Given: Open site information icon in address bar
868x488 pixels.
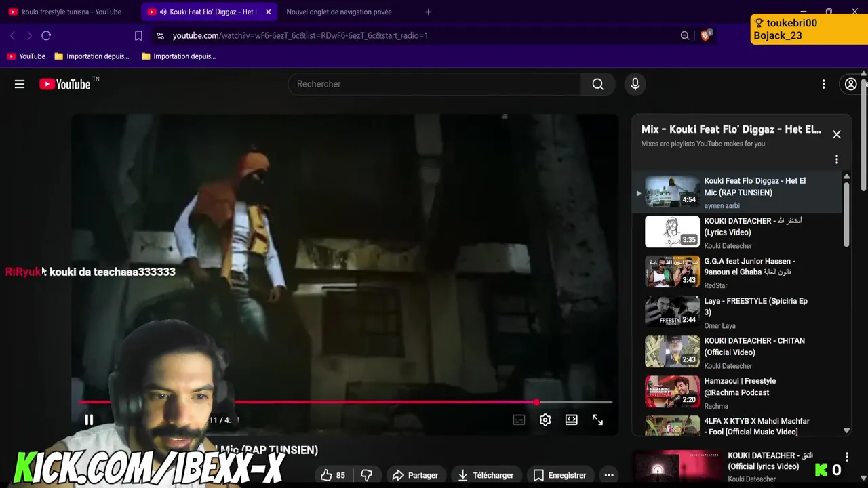Looking at the screenshot, I should (x=160, y=35).
